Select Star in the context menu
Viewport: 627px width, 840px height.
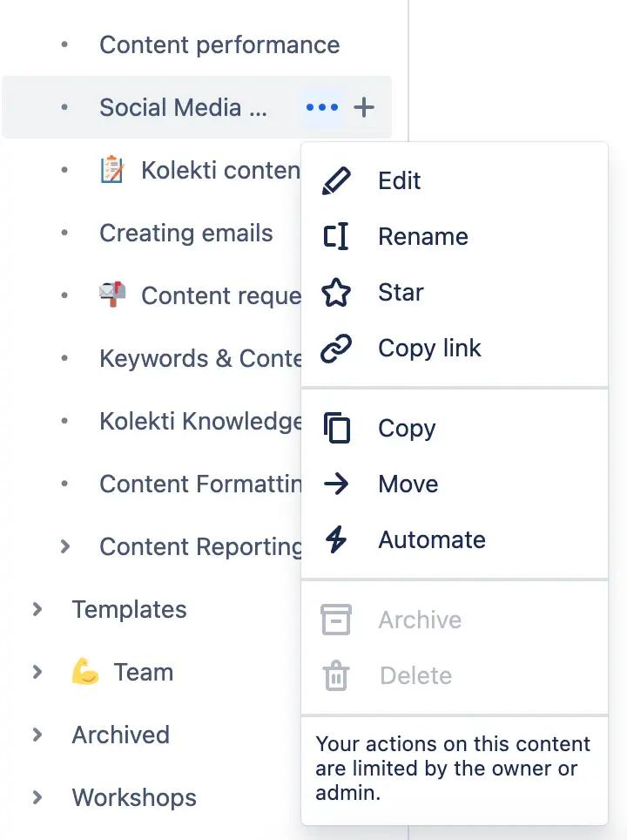click(400, 292)
